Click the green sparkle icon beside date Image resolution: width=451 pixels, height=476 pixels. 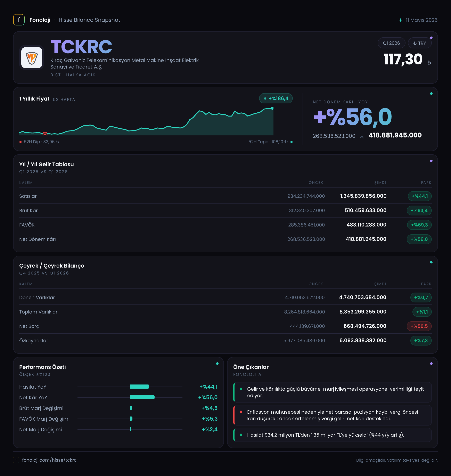coord(401,20)
